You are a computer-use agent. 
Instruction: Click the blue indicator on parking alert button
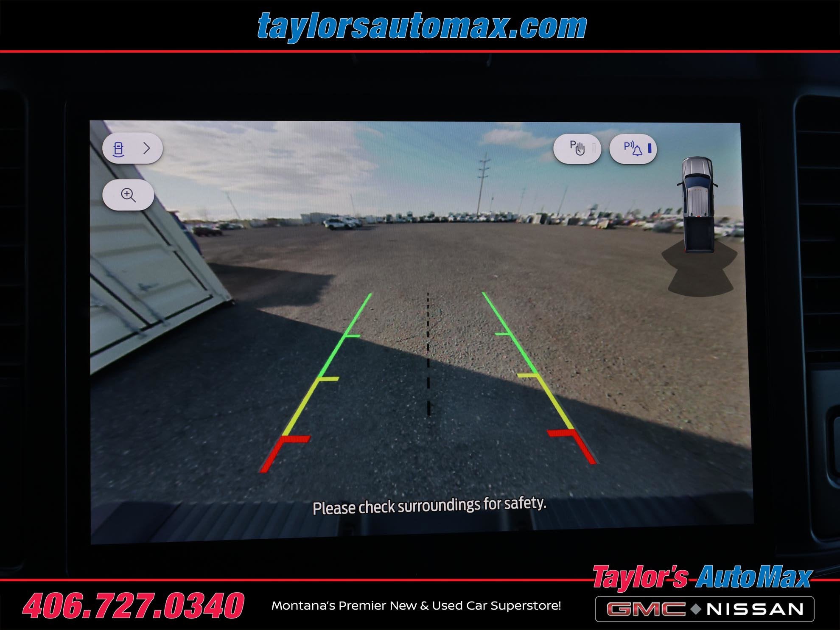pos(650,148)
